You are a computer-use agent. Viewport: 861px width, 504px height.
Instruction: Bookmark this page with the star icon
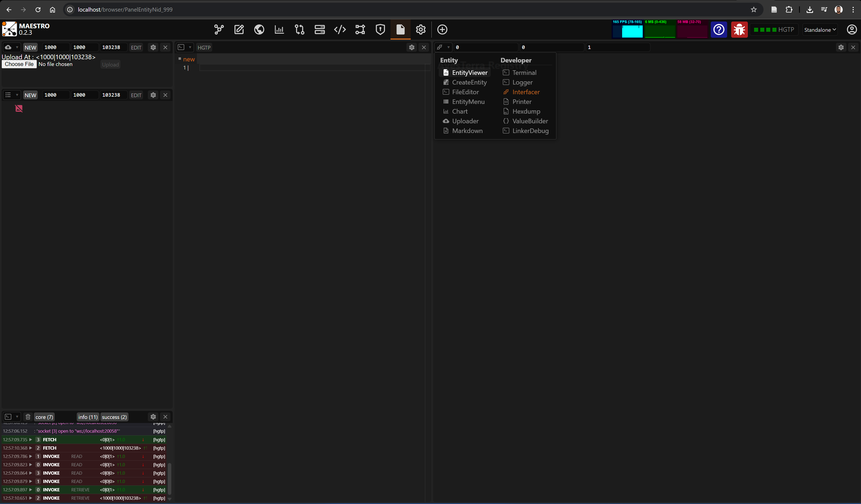pyautogui.click(x=754, y=10)
